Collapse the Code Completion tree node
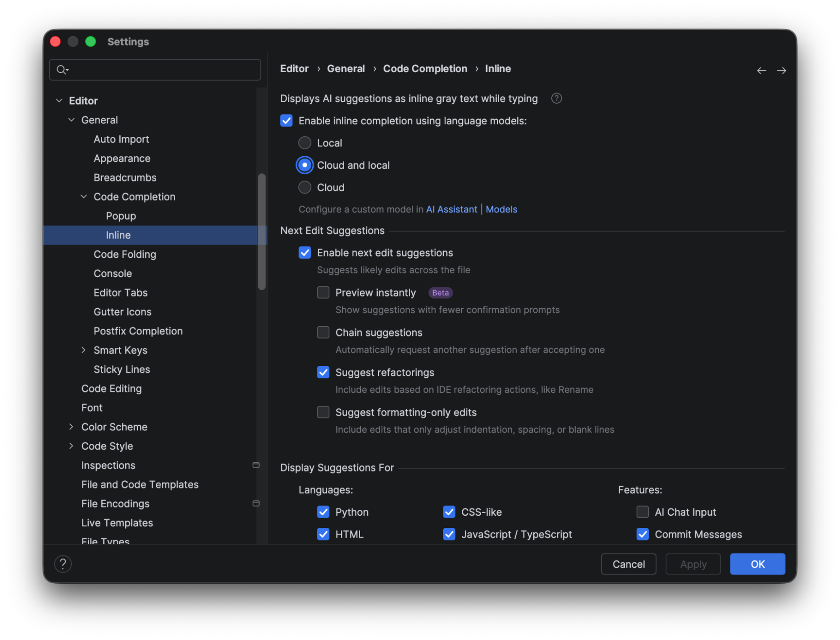This screenshot has width=840, height=640. point(84,197)
